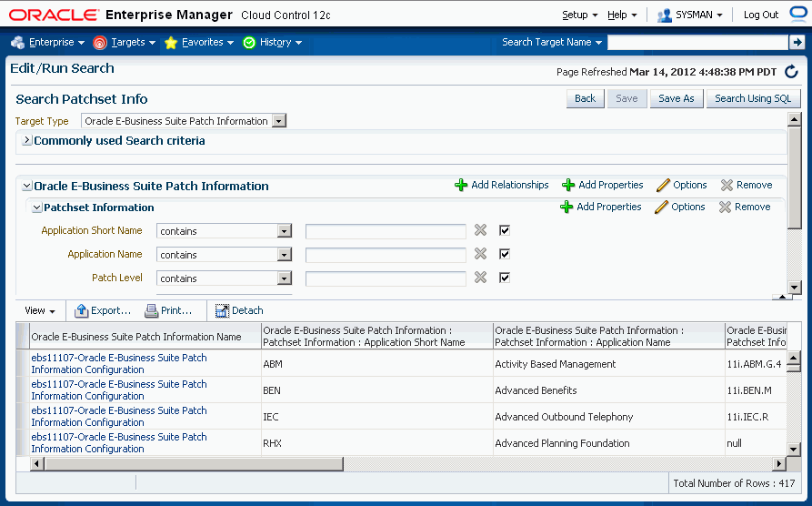Click Add Relationships plus icon
The height and width of the screenshot is (506, 812).
pos(461,185)
